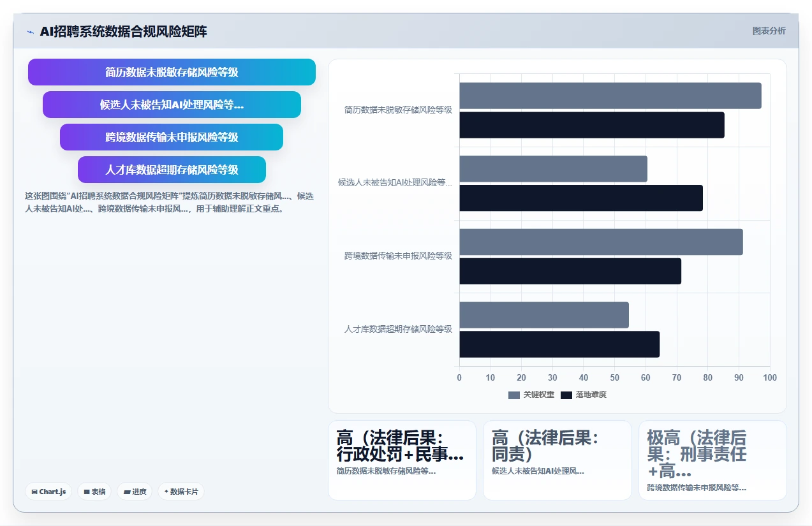Toggle the 关键权重 legend entry
The image size is (812, 526).
[x=531, y=395]
